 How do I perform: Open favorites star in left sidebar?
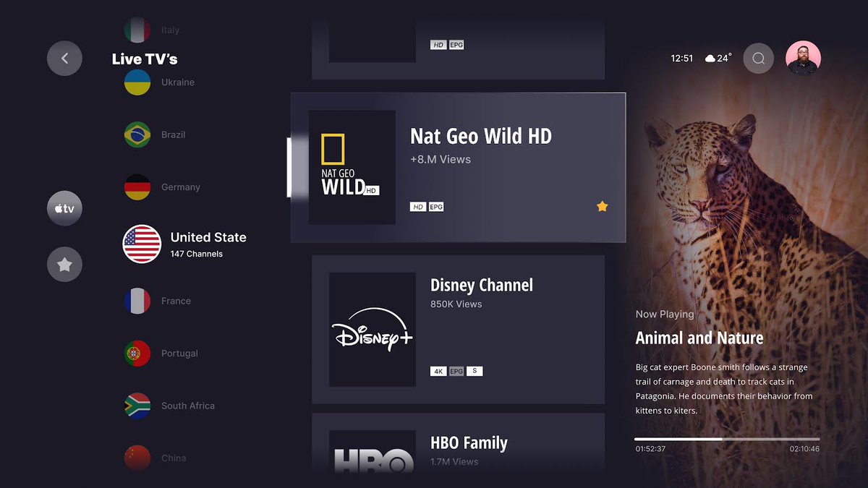(x=64, y=265)
